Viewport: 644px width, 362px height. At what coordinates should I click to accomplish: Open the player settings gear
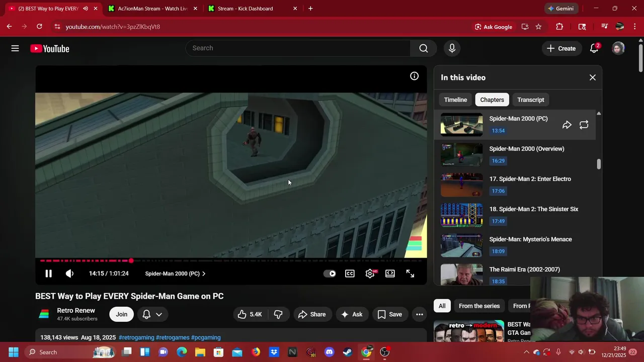pyautogui.click(x=370, y=274)
